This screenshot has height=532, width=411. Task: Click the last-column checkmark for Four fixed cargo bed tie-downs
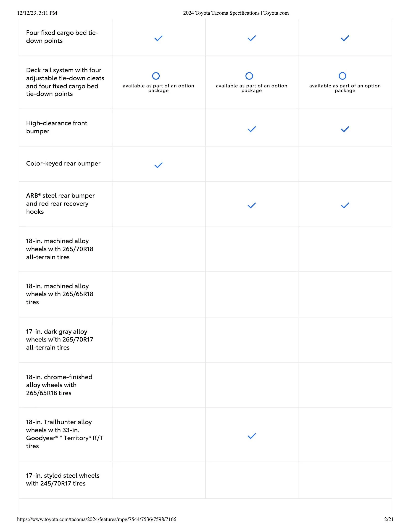345,38
